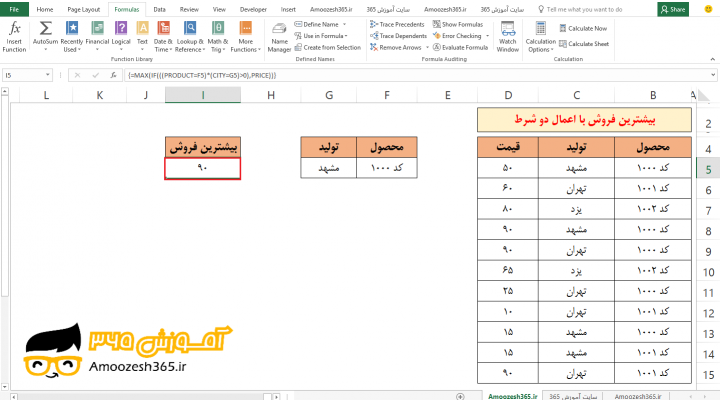This screenshot has width=720, height=400.
Task: Open the AutoSum dropdown arrow
Action: tap(45, 49)
